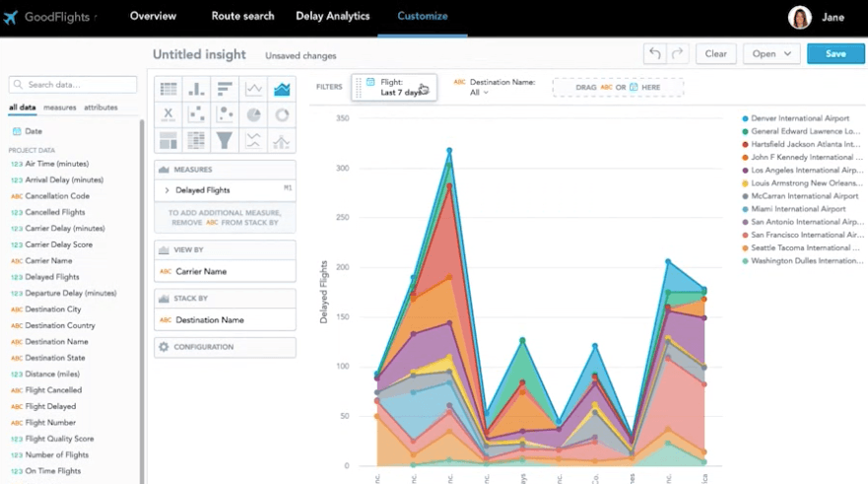Open Jane user menu
This screenshot has height=484, width=868.
click(x=833, y=17)
